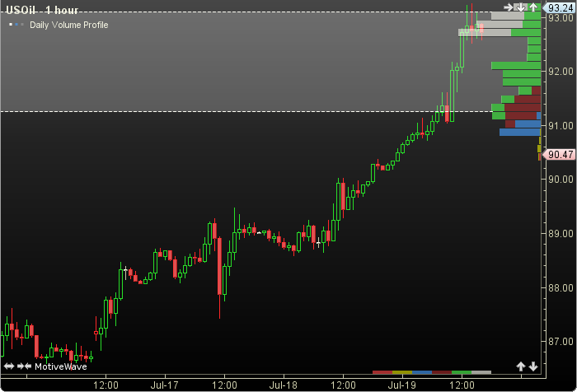
Task: Click the olive segment of the bottom color strip
Action: [x=402, y=372]
